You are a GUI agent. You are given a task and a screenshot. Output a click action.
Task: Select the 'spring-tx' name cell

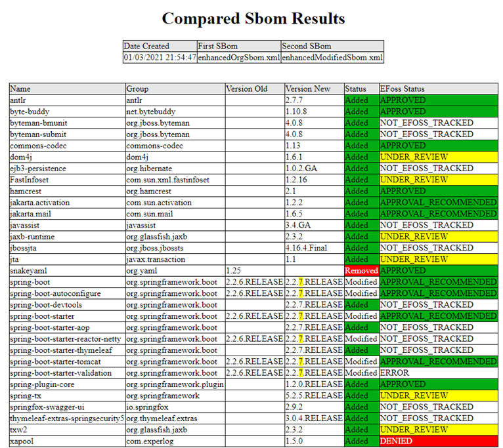pos(68,396)
